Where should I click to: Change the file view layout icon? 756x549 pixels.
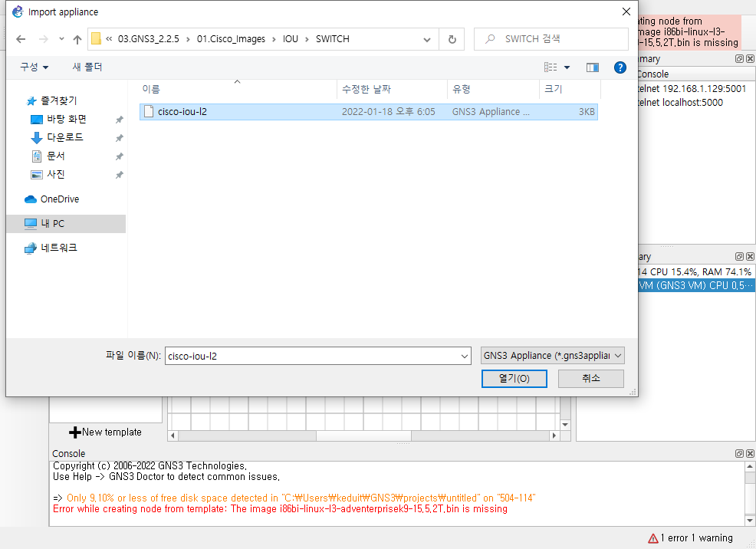550,67
